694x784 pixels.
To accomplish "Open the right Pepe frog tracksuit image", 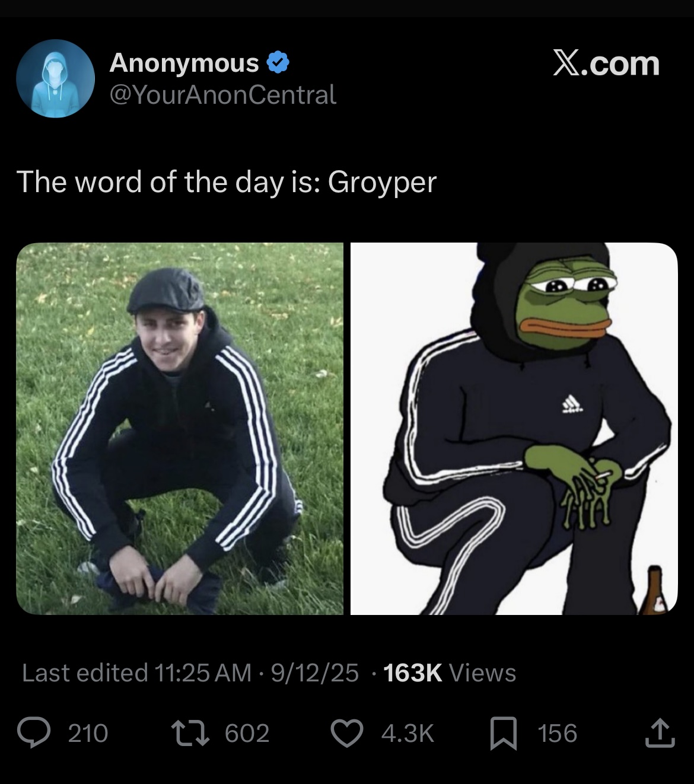I will (x=514, y=428).
